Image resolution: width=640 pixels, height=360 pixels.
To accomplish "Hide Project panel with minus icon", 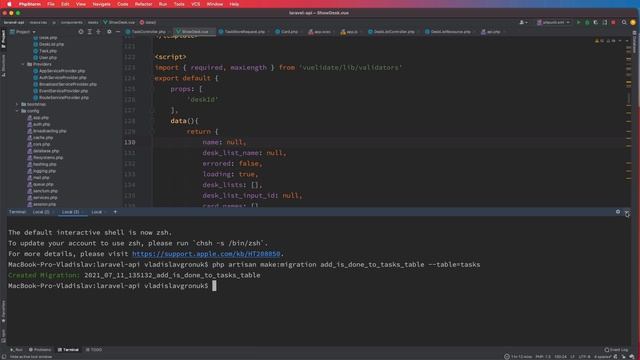I will 118,31.
